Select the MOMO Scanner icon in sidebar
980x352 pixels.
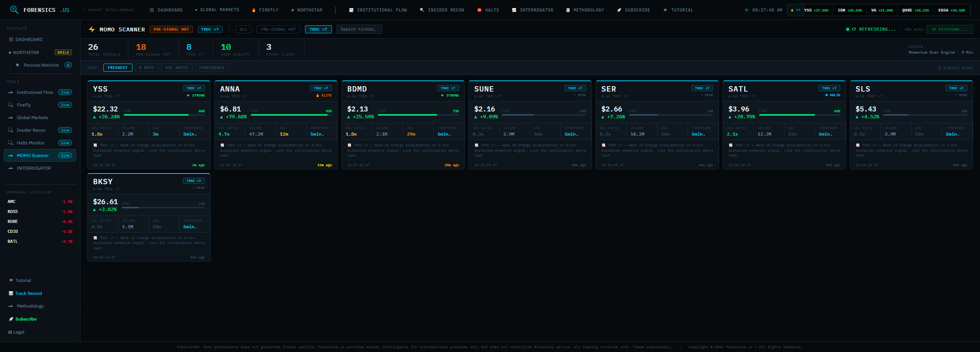(x=10, y=155)
